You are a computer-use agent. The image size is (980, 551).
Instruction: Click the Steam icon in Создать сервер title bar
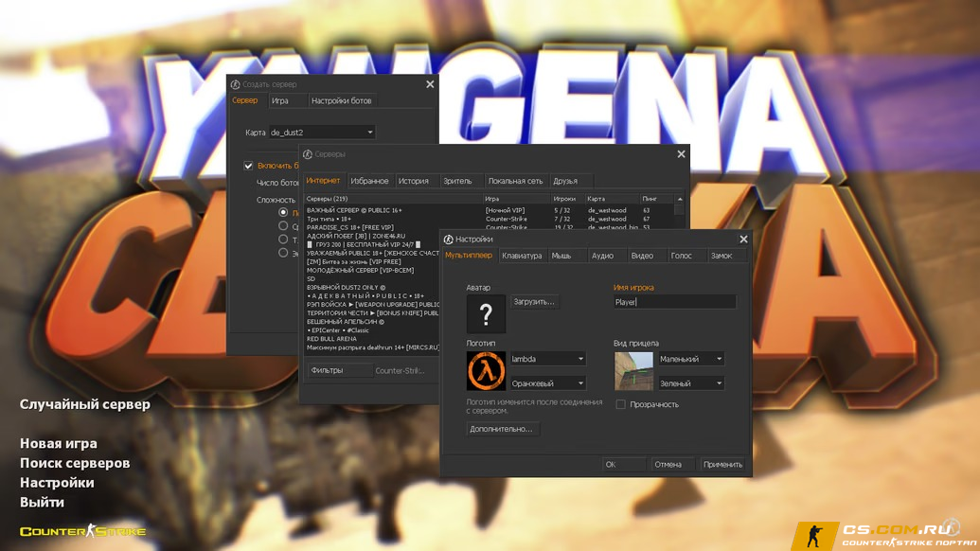click(235, 84)
